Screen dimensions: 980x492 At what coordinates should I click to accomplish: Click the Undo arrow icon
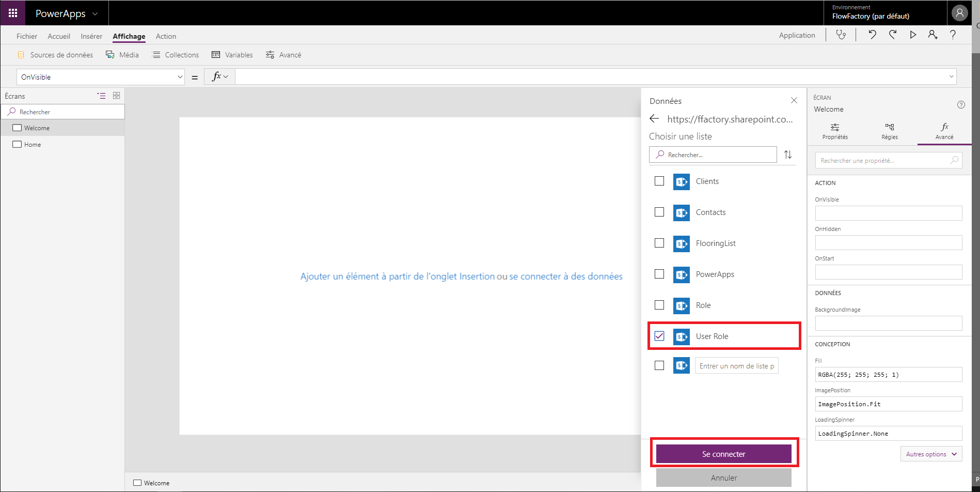872,35
